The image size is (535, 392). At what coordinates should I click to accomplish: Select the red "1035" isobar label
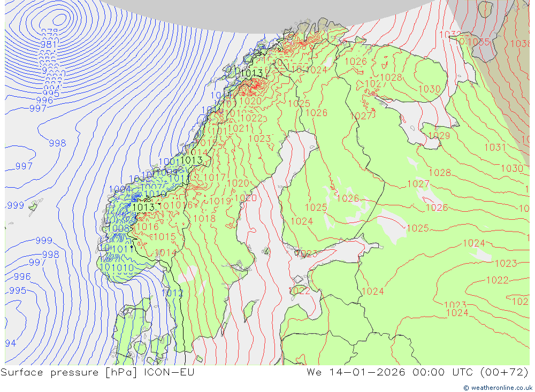tap(479, 42)
